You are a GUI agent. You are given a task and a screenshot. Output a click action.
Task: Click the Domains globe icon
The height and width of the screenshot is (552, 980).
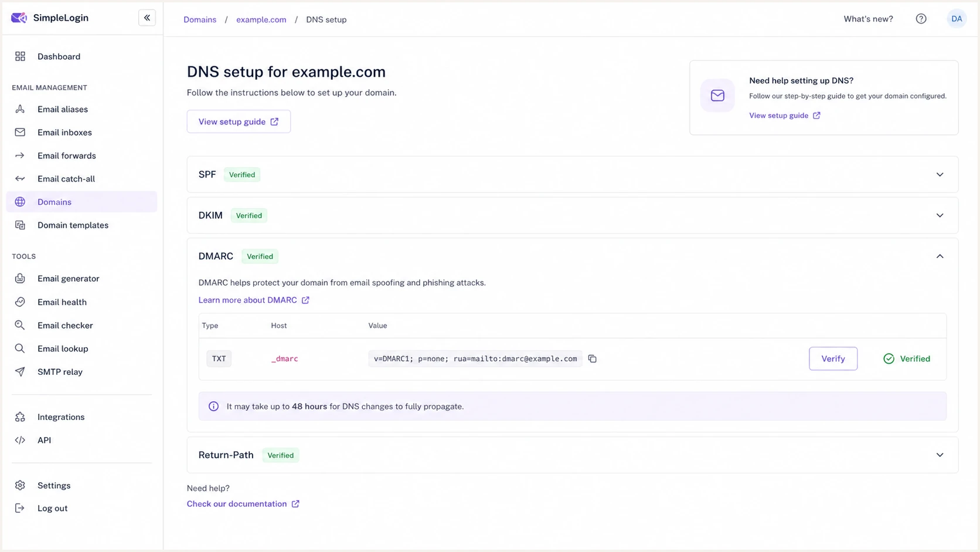pyautogui.click(x=20, y=202)
